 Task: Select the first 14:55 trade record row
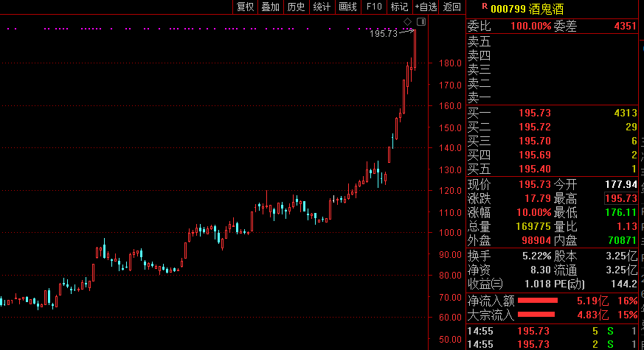(x=553, y=331)
